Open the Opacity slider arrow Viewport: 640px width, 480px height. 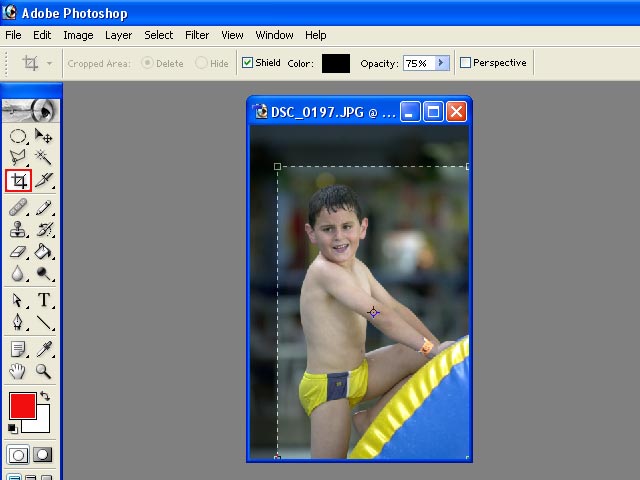(442, 63)
